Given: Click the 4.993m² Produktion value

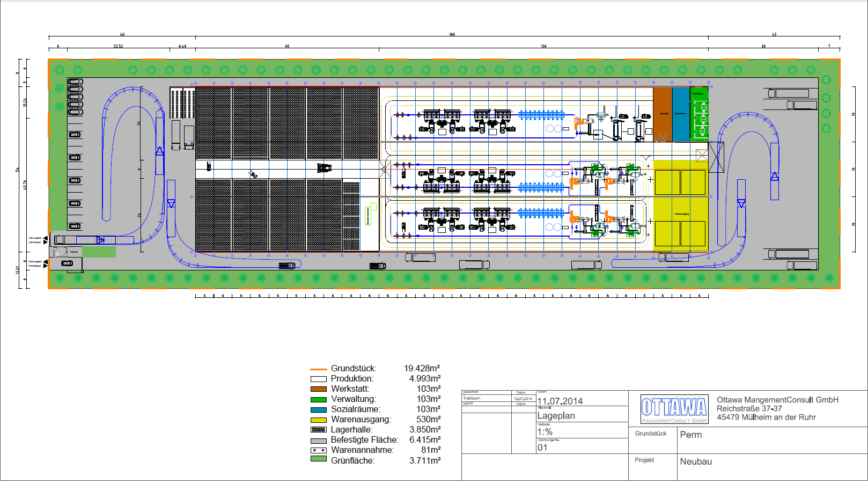Looking at the screenshot, I should click(x=425, y=379).
